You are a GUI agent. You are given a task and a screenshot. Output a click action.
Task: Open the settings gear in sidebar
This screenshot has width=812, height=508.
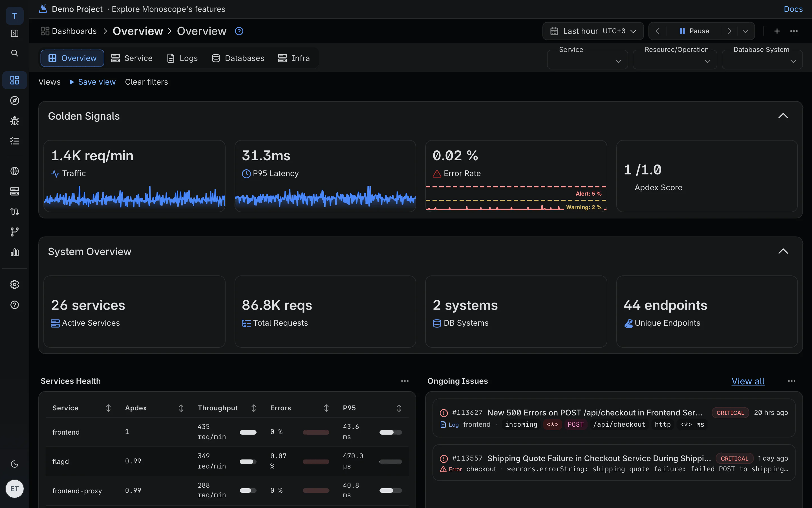pos(14,284)
